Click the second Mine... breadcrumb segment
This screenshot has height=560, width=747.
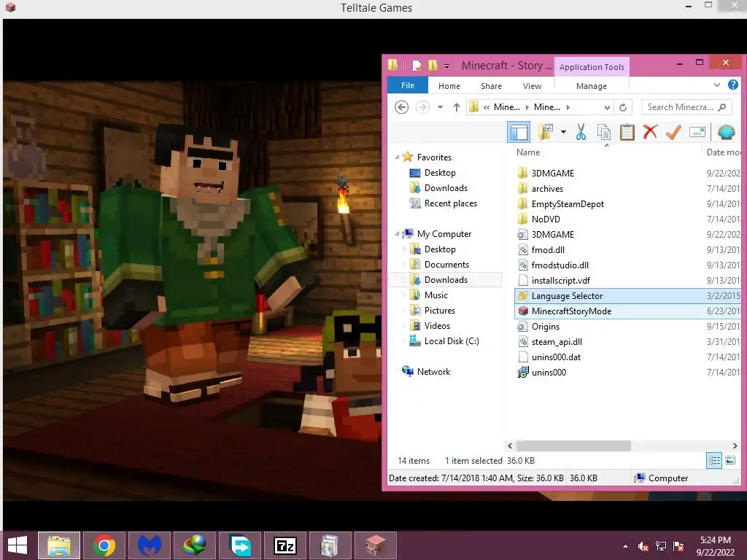point(547,107)
